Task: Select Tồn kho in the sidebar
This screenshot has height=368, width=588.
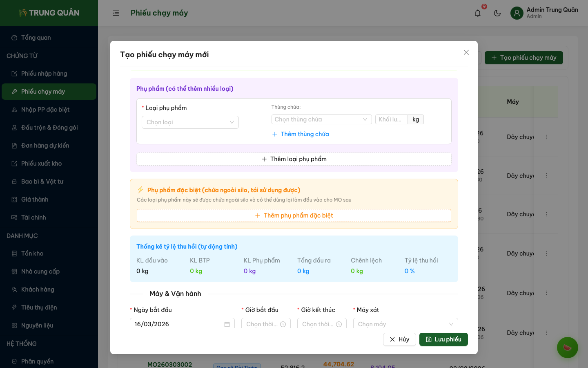Action: point(32,254)
